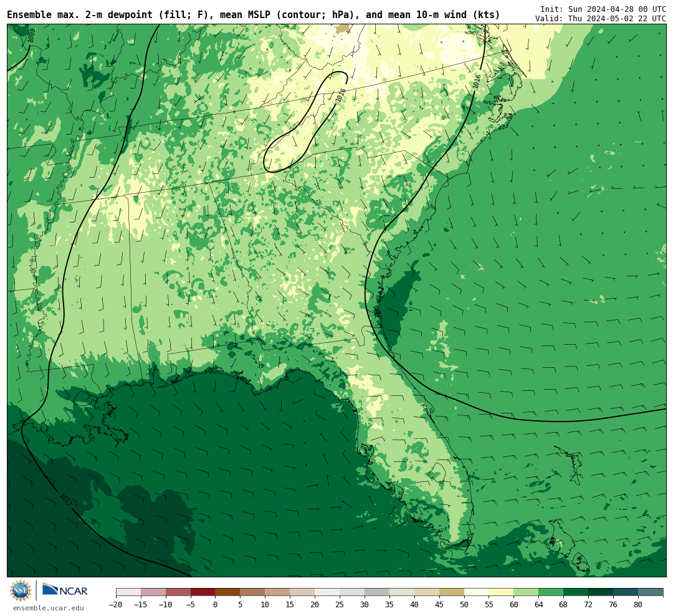Select the -10 to -5 color swatch
The height and width of the screenshot is (616, 673).
tap(178, 592)
